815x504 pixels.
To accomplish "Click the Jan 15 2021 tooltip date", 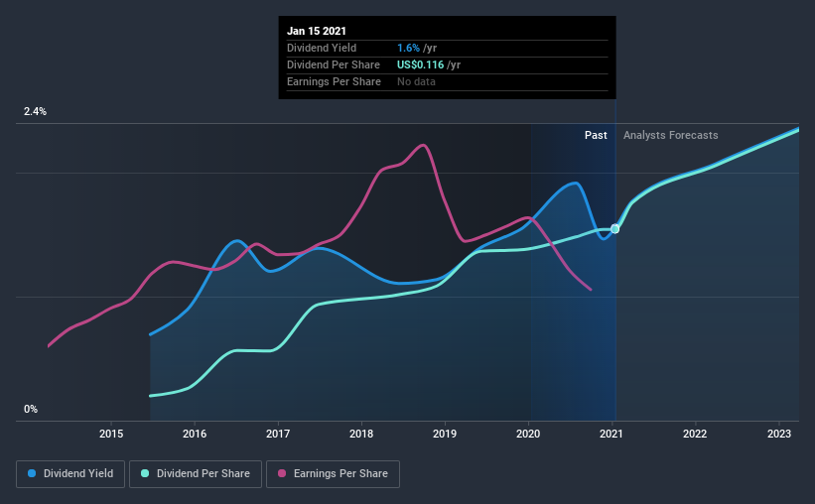I will tap(316, 31).
